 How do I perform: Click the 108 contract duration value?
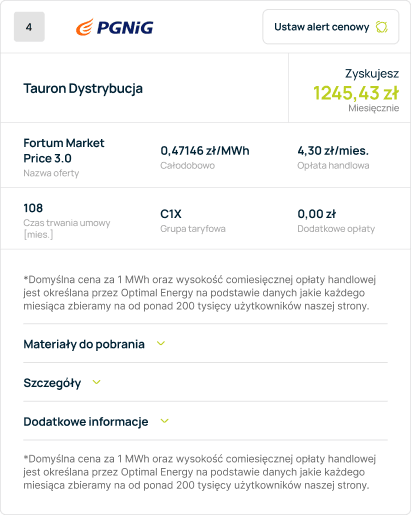[33, 208]
